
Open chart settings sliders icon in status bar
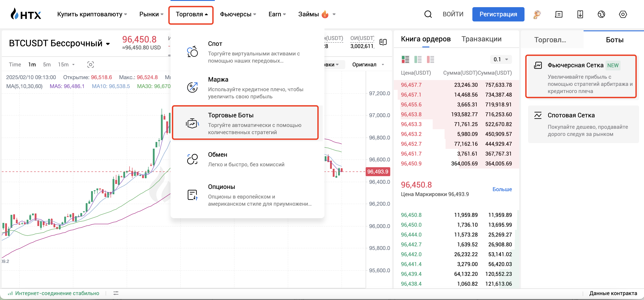coord(116,293)
